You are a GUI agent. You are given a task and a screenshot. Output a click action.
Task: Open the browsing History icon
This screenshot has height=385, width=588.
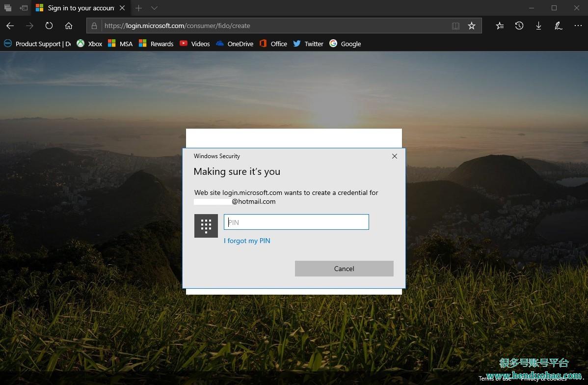click(x=519, y=26)
